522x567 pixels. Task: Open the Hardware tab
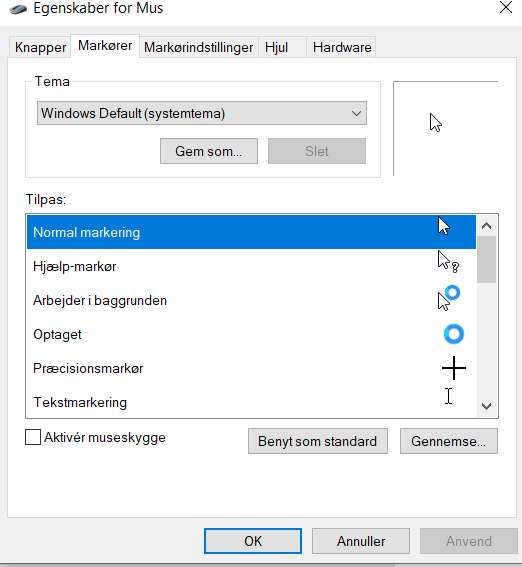342,47
